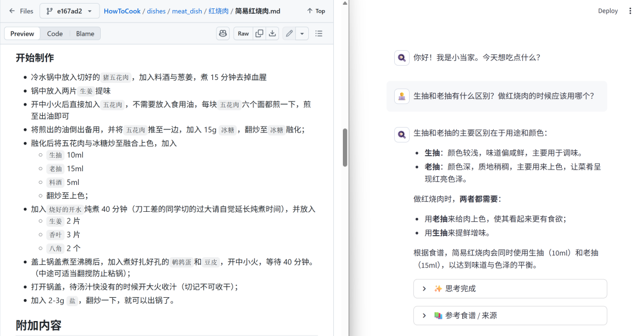The image size is (644, 336).
Task: Open the HowToCook breadcrumb link
Action: [x=122, y=11]
